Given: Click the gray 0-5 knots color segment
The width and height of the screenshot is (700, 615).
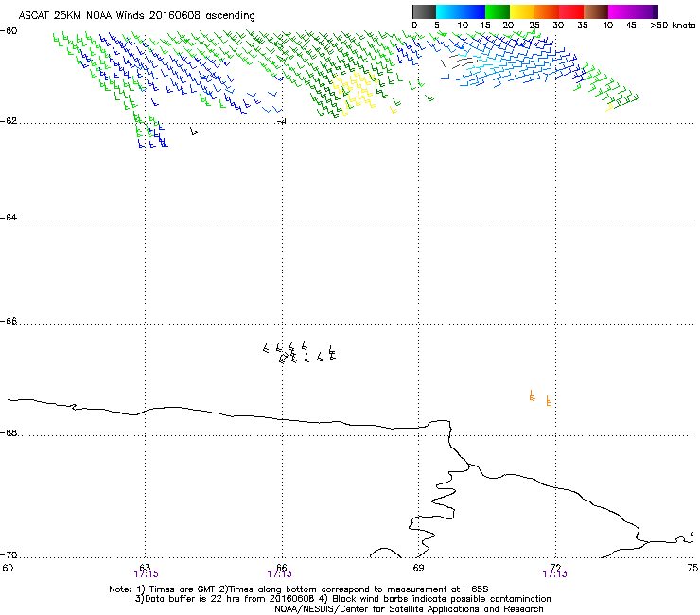Looking at the screenshot, I should pos(424,11).
